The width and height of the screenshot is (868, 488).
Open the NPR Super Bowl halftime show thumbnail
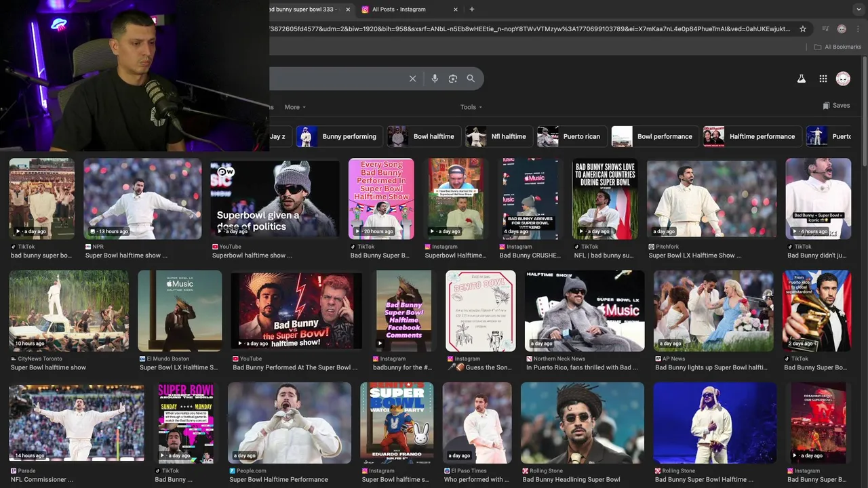pos(142,199)
